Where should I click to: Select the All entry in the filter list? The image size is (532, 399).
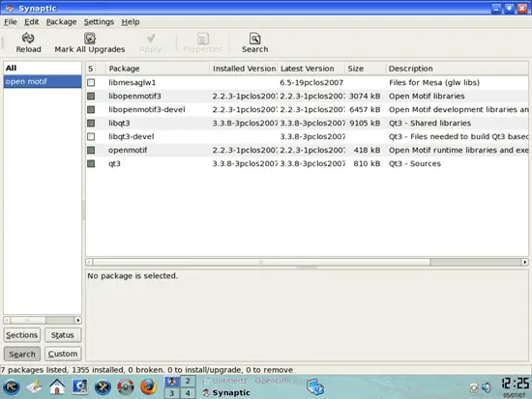[x=43, y=68]
